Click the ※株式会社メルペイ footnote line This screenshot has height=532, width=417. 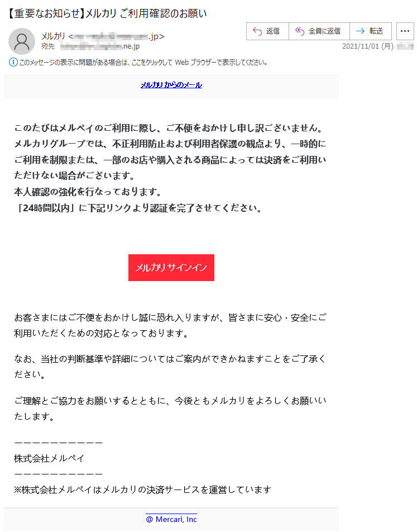tap(143, 490)
